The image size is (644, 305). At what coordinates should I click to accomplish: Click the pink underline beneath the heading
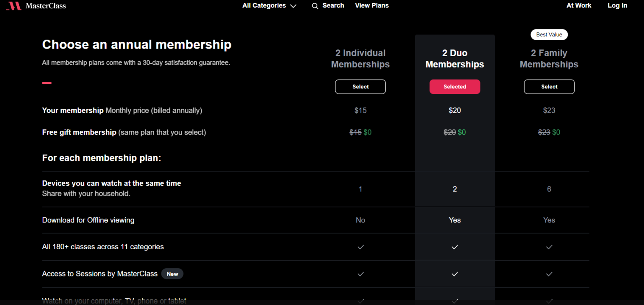coord(47,83)
